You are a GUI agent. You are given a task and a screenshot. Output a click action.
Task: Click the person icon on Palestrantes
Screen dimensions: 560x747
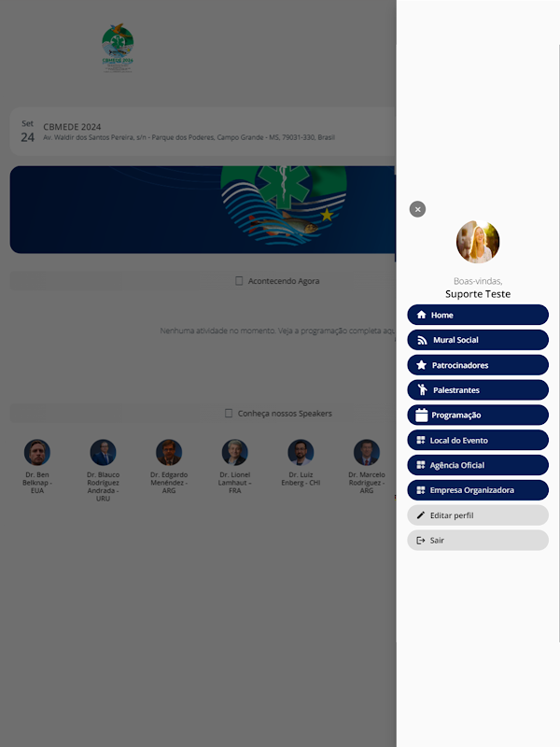[423, 389]
